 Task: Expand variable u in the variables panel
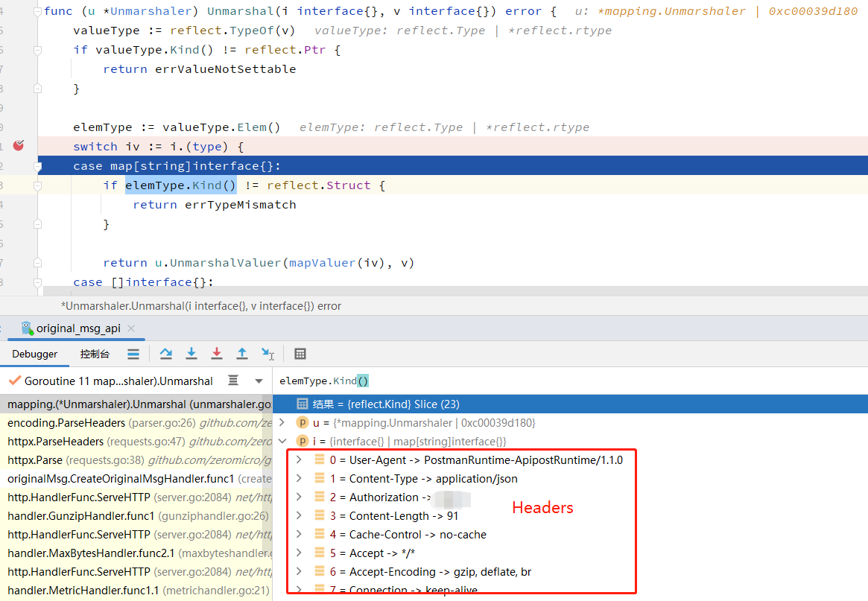282,422
